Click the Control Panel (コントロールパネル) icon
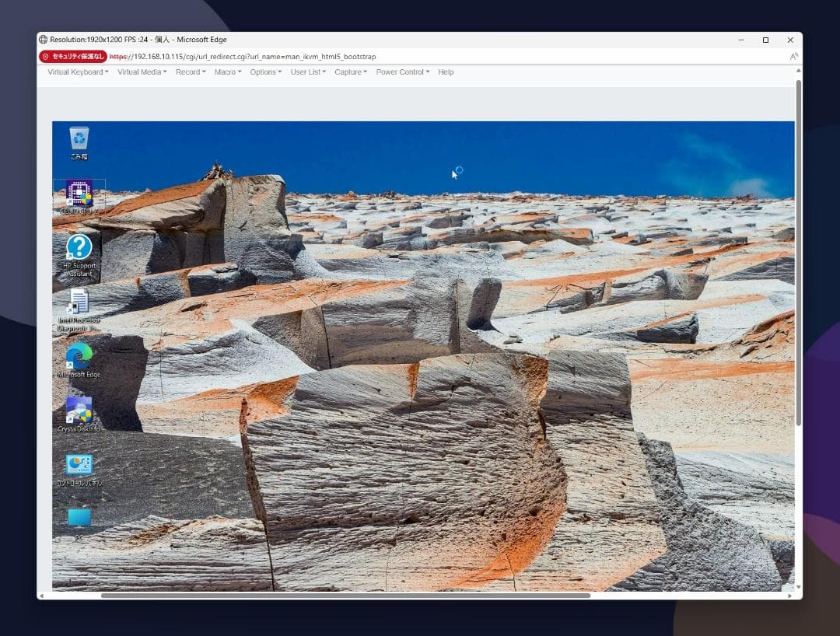This screenshot has width=840, height=636. click(79, 466)
